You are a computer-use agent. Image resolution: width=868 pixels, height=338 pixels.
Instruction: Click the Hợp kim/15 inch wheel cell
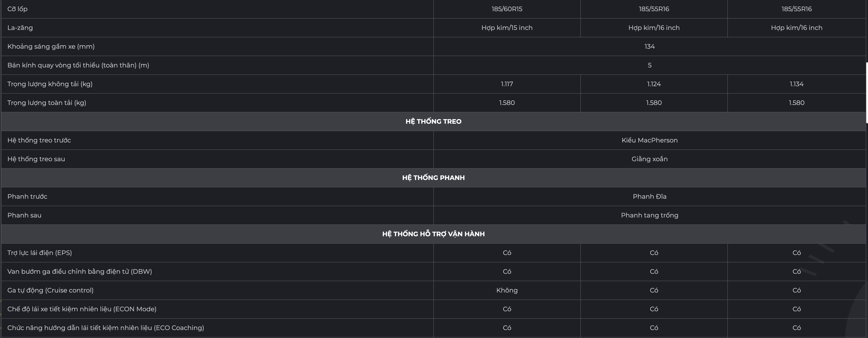(x=507, y=28)
